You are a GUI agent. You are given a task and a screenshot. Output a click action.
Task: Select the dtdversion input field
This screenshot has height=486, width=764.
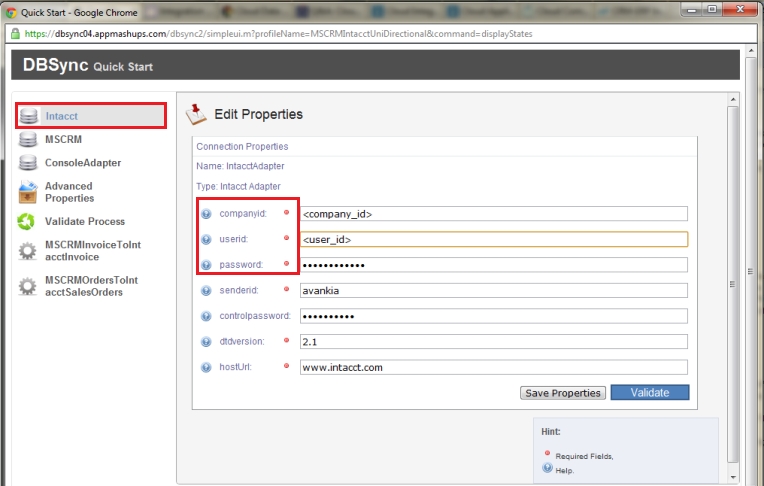tap(493, 342)
